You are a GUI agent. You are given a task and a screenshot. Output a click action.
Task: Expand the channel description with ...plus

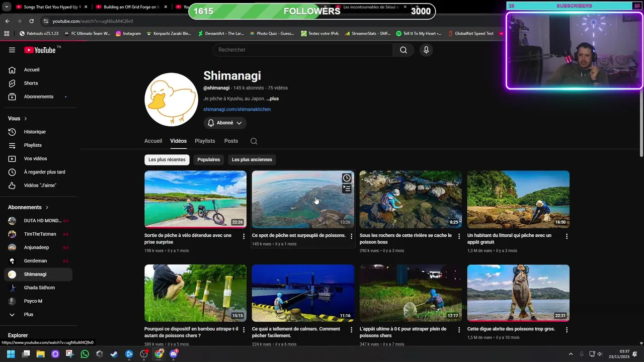[272, 99]
